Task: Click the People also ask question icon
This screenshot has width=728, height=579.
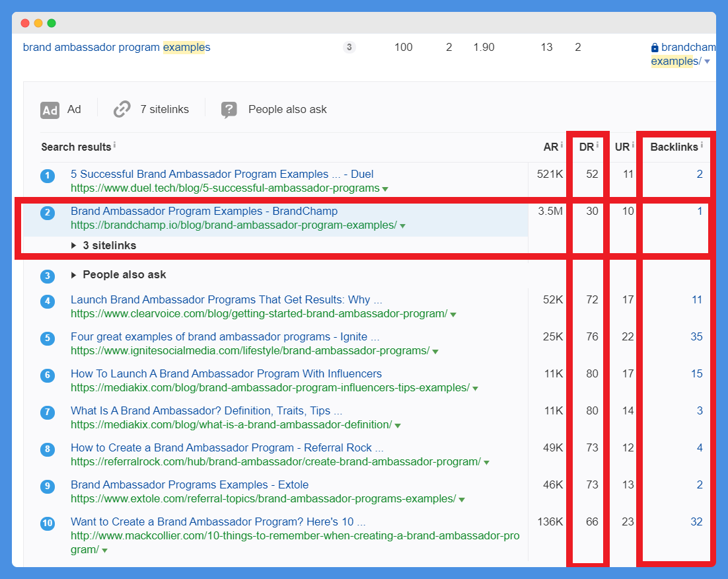Action: pyautogui.click(x=229, y=110)
